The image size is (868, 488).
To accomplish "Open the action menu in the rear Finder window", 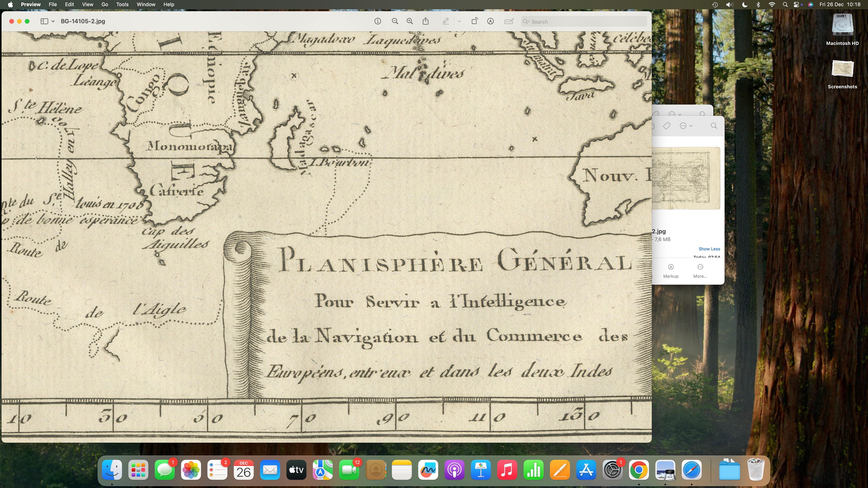I will (675, 114).
